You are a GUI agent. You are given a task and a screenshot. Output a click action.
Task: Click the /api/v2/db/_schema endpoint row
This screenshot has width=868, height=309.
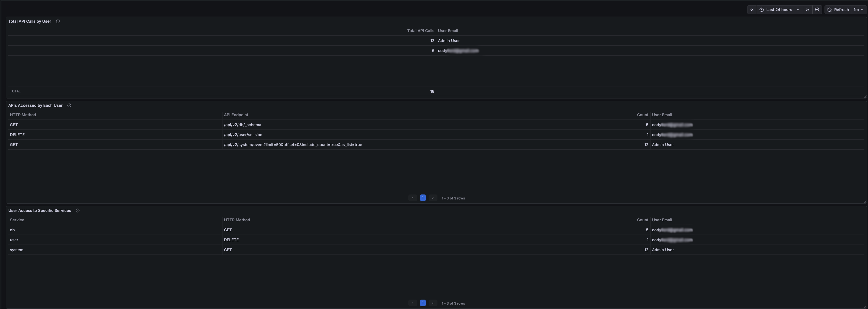tap(242, 124)
